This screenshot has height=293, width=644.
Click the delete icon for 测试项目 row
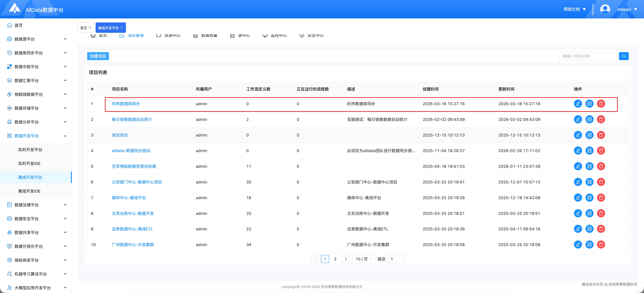pyautogui.click(x=601, y=135)
